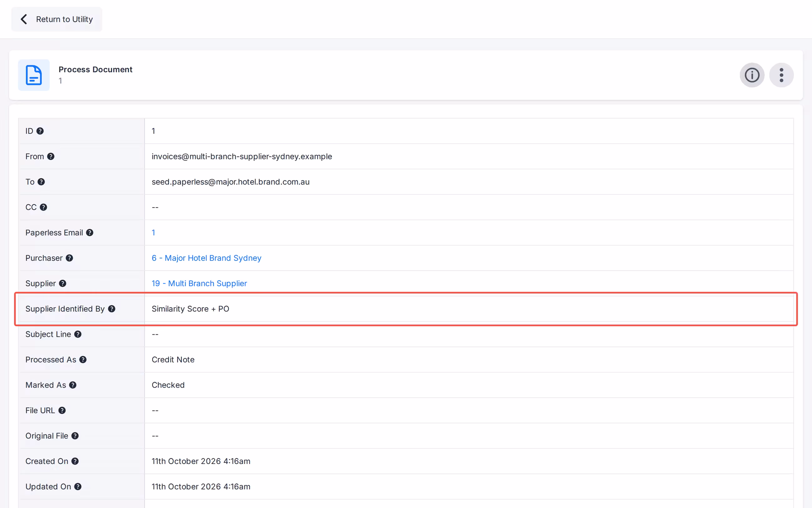Click help icon next to Marked As
Viewport: 812px width, 508px height.
73,385
